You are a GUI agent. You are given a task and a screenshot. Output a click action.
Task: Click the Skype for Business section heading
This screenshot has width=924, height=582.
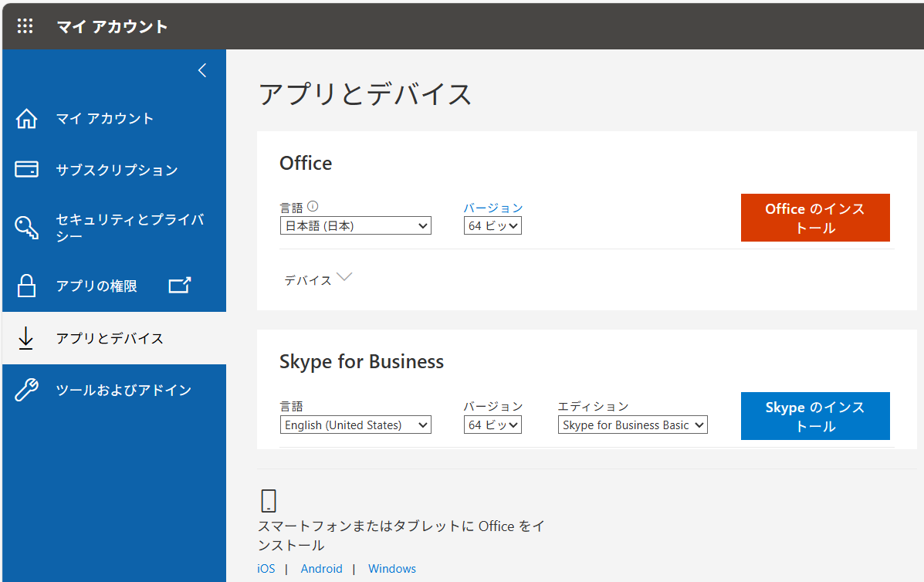[x=361, y=362]
